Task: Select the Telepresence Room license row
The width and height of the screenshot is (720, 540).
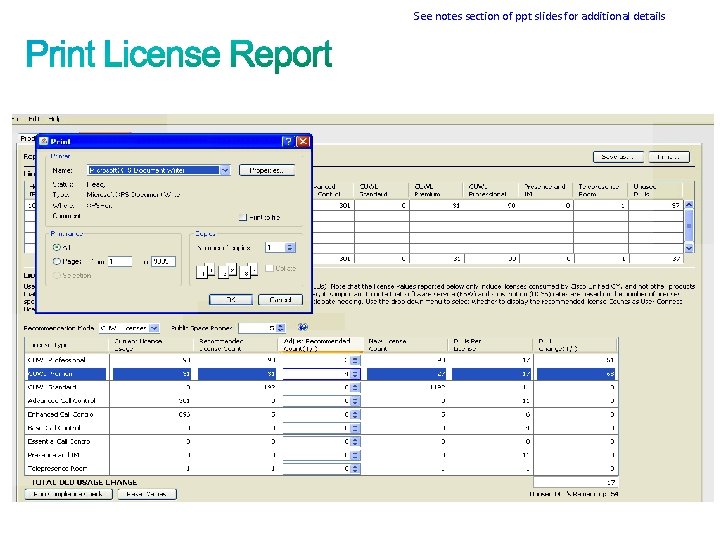Action: coord(321,469)
